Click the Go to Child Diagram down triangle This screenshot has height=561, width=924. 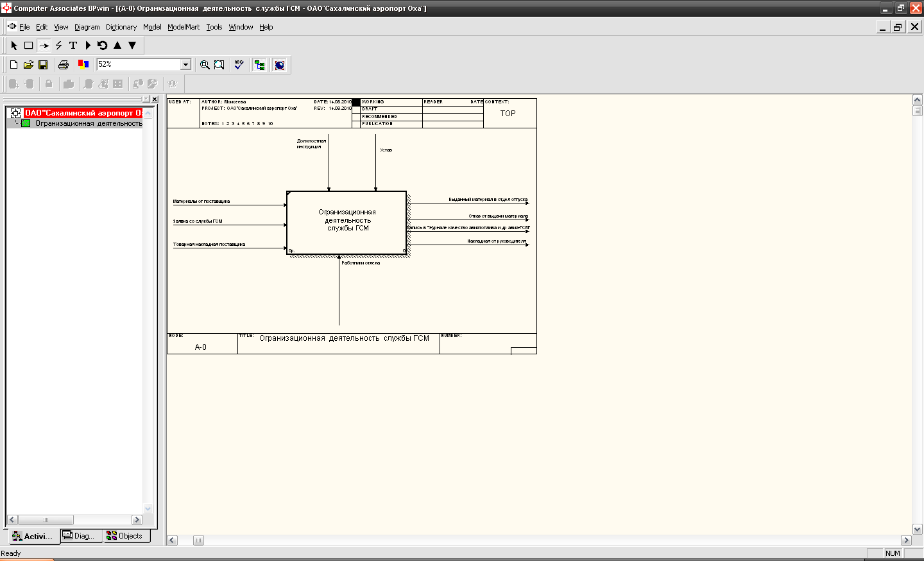132,46
